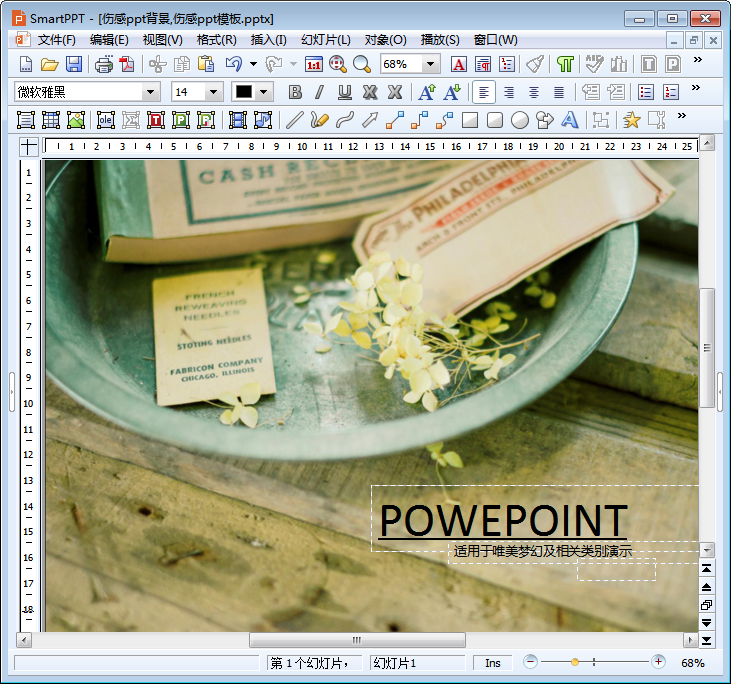Image resolution: width=731 pixels, height=684 pixels.
Task: Toggle italic formatting
Action: pos(319,92)
